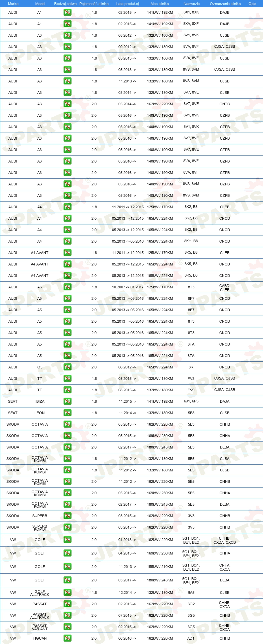Click fuel icon in A3 row dated 03.2014
The height and width of the screenshot is (644, 263).
tap(67, 93)
